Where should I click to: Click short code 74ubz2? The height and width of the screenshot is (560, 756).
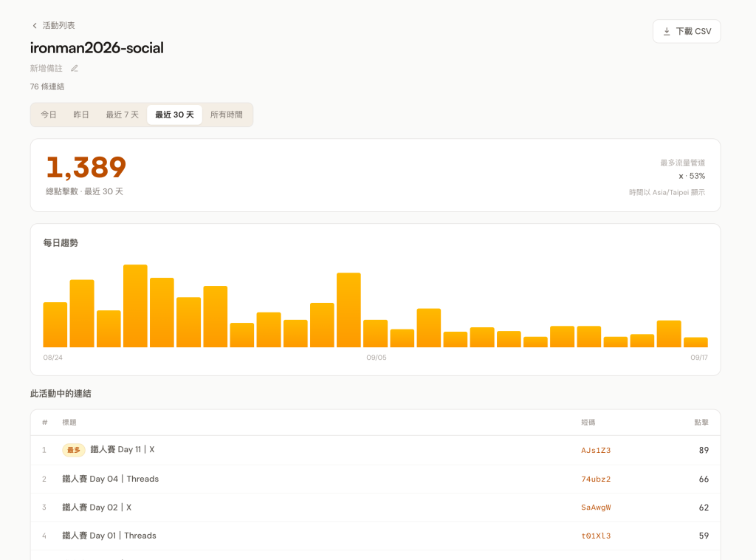(x=596, y=479)
